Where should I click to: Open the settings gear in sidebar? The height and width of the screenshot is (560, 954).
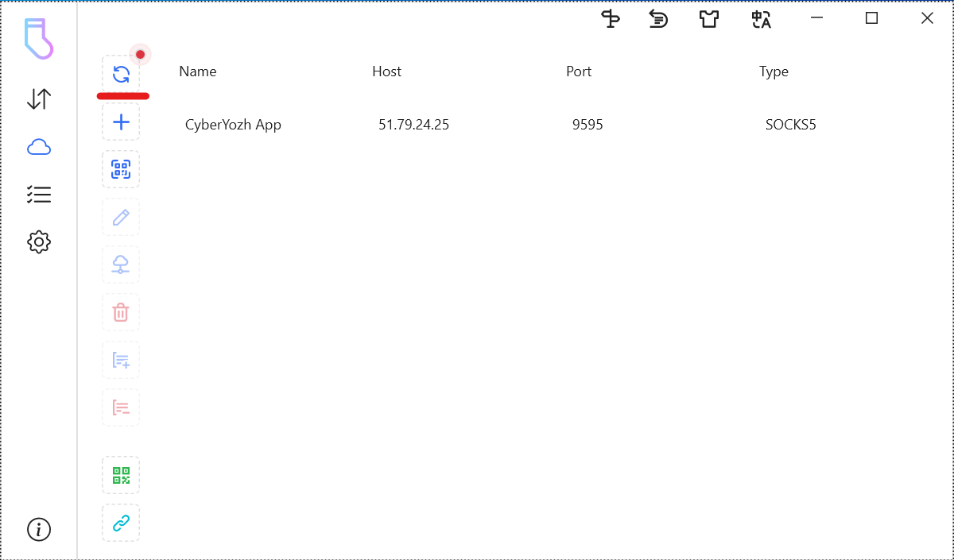point(39,242)
